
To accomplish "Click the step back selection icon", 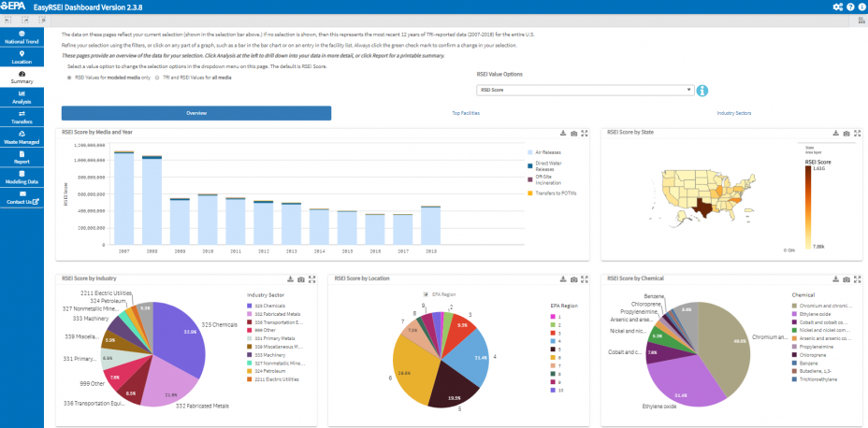I will (8, 21).
